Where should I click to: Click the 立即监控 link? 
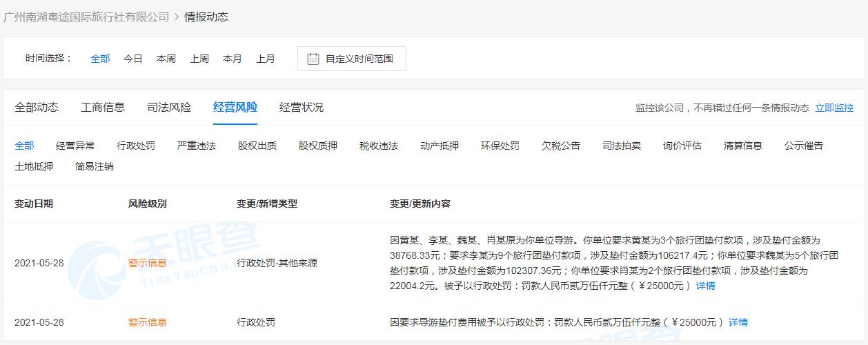pyautogui.click(x=834, y=108)
